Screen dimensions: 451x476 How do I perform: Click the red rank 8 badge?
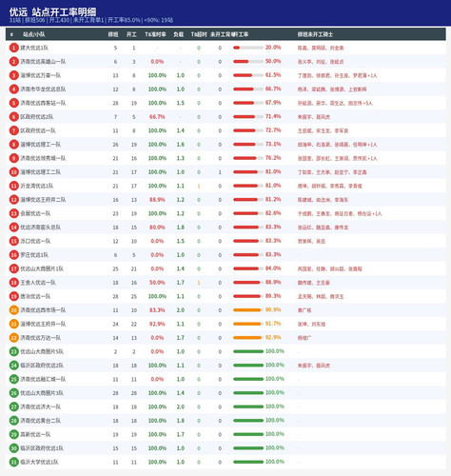(13, 145)
